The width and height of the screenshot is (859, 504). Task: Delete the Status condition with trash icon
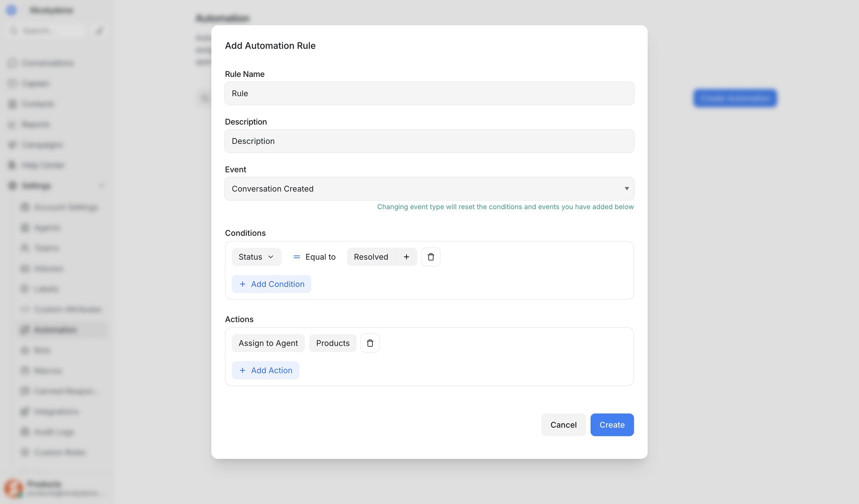pos(431,257)
